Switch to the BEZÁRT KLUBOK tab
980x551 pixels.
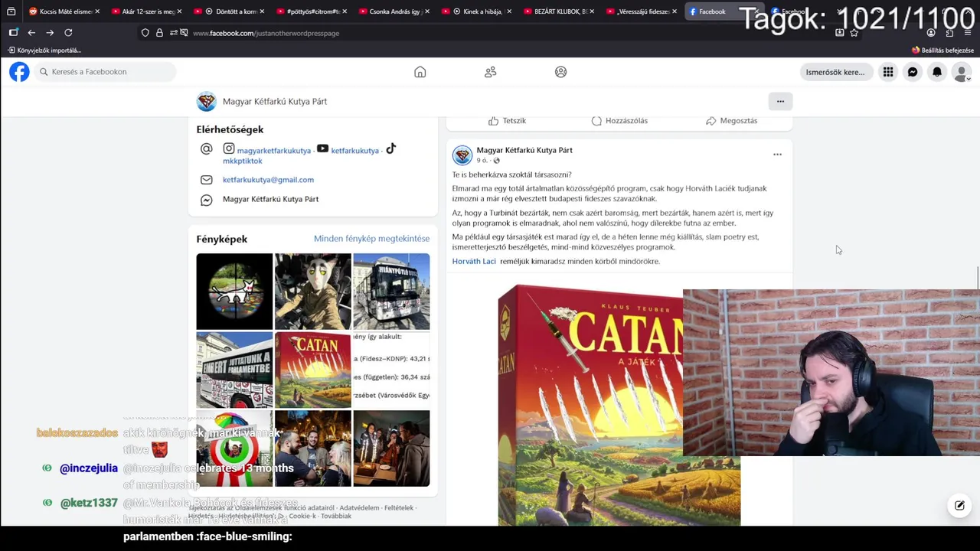[557, 11]
